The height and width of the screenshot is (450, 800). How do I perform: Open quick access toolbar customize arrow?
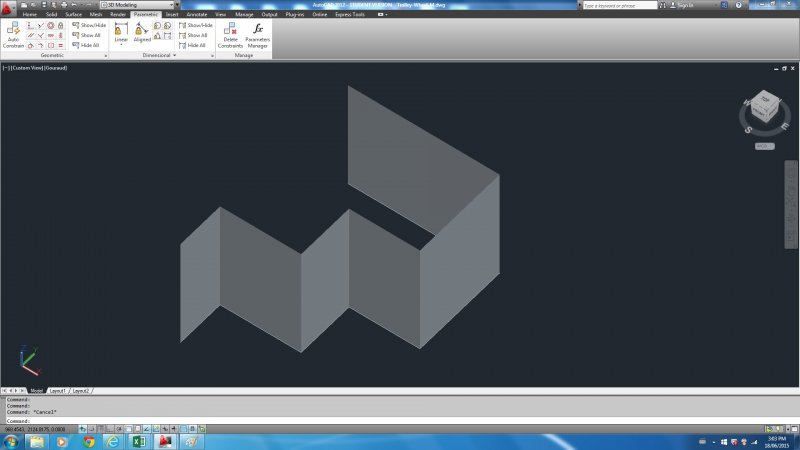click(x=178, y=5)
